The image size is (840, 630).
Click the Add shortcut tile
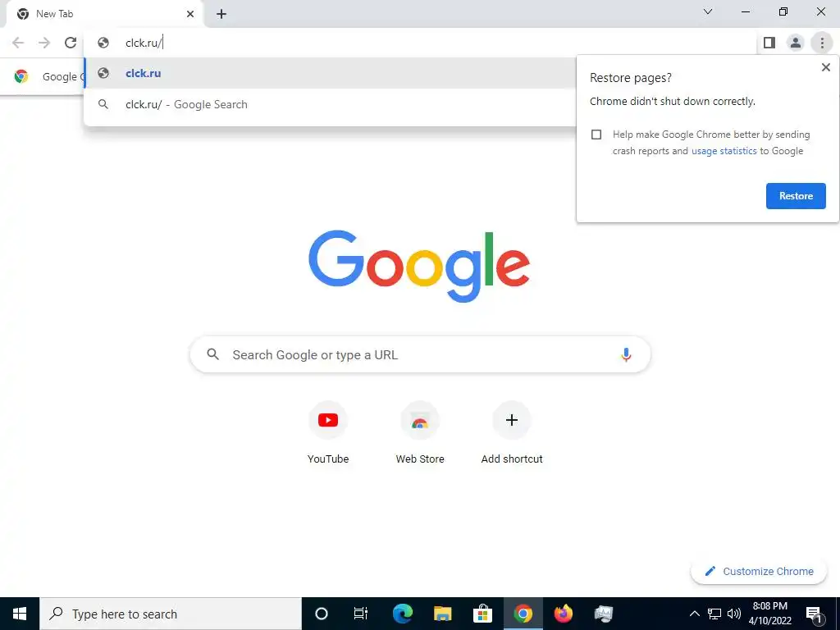512,433
